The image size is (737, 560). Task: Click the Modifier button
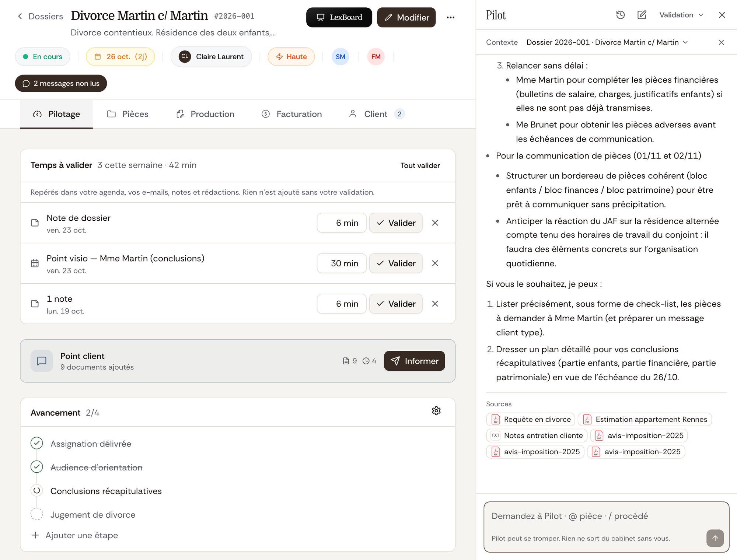pyautogui.click(x=406, y=17)
